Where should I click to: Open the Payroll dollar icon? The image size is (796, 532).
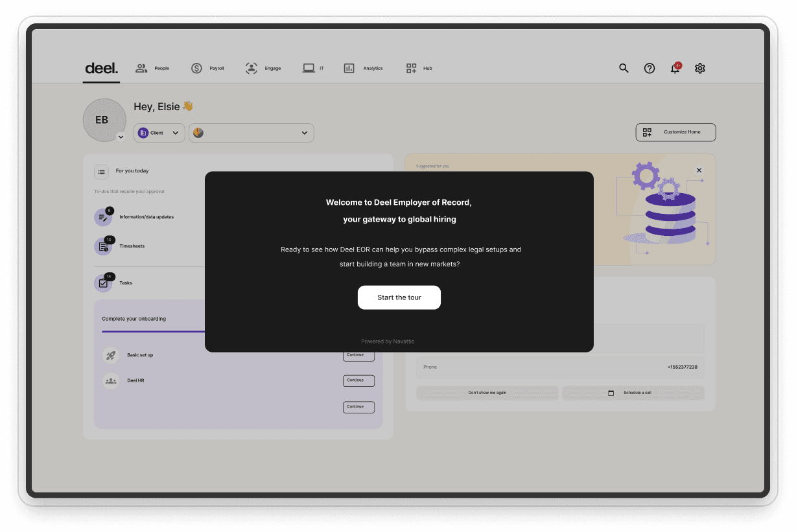(196, 68)
